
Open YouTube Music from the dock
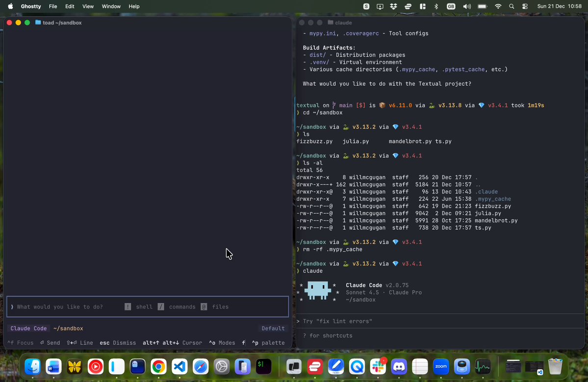click(x=96, y=366)
